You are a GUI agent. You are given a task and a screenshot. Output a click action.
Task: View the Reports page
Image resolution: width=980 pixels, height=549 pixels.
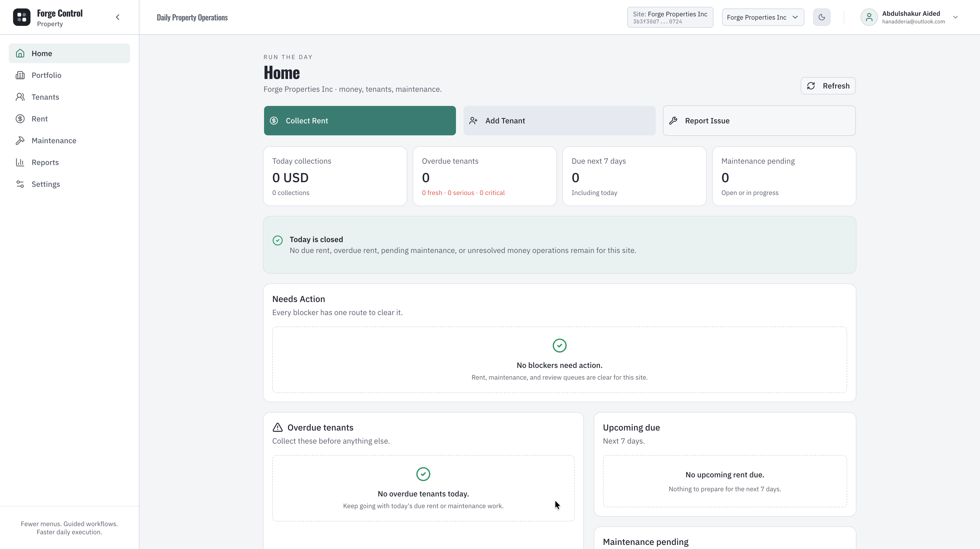click(69, 163)
